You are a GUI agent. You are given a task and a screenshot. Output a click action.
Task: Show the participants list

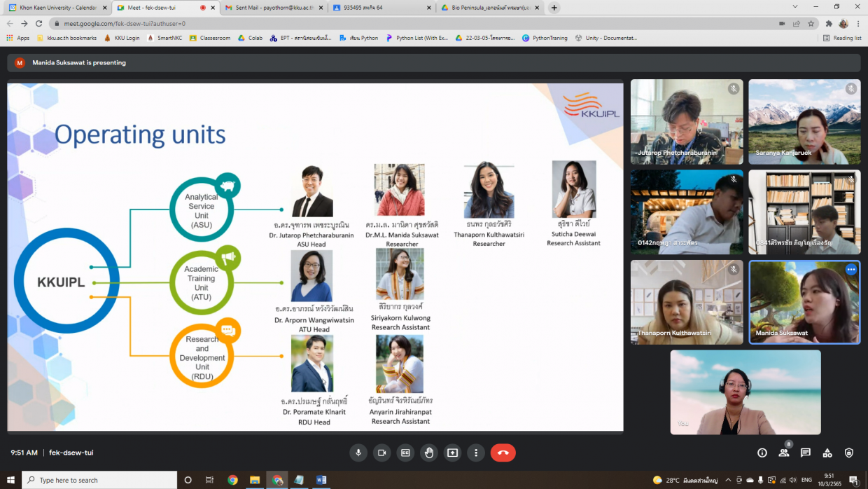[x=784, y=453]
